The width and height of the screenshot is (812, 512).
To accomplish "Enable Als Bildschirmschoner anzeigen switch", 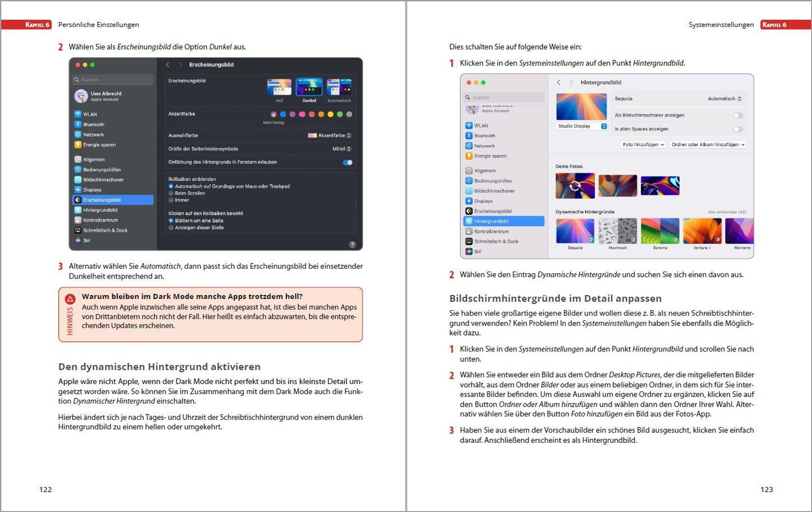I will tap(738, 116).
